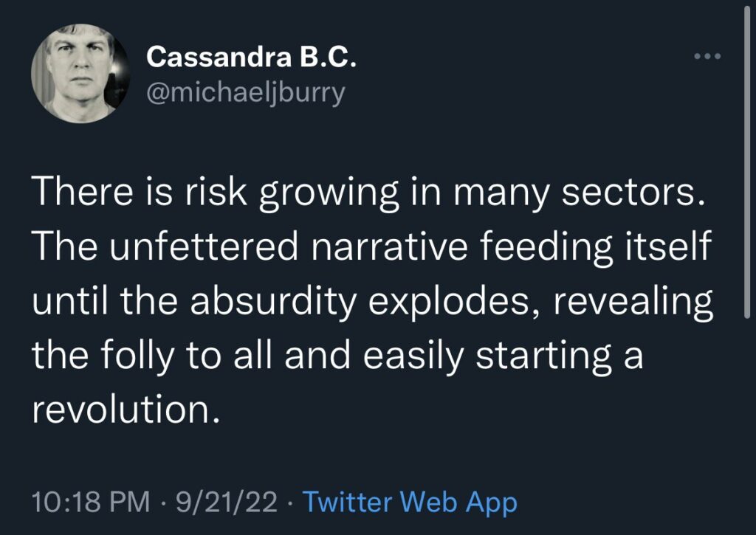Viewport: 756px width, 535px height.
Task: Click the @michaeljburry handle
Action: [246, 94]
